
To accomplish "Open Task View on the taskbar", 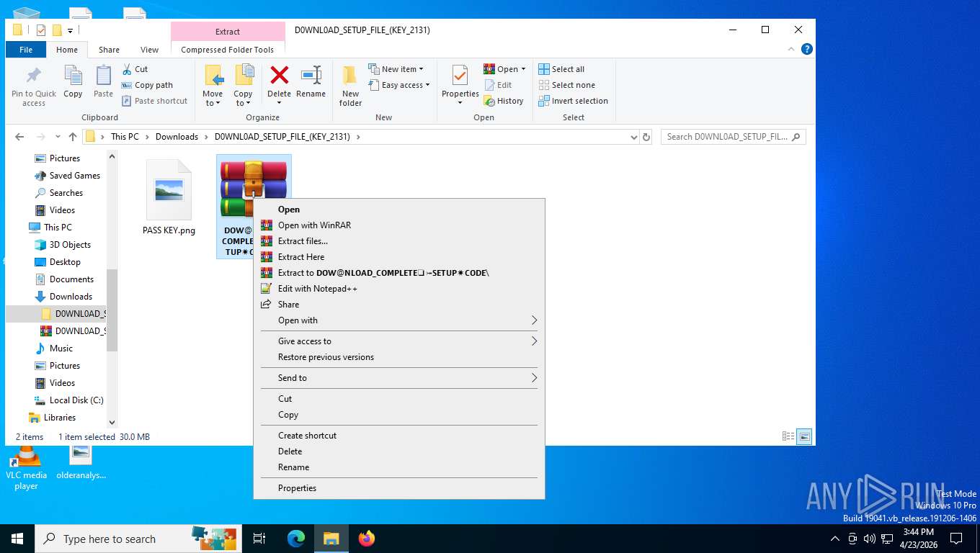I will (259, 539).
